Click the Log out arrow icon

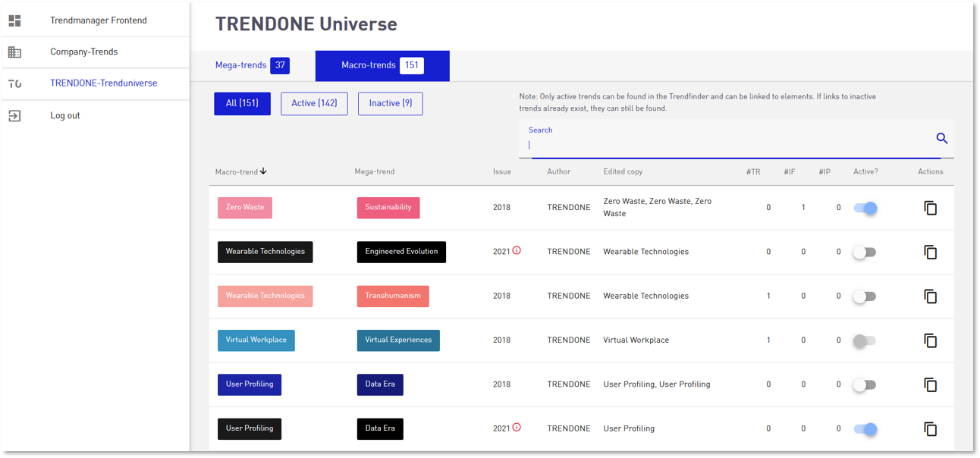[14, 116]
